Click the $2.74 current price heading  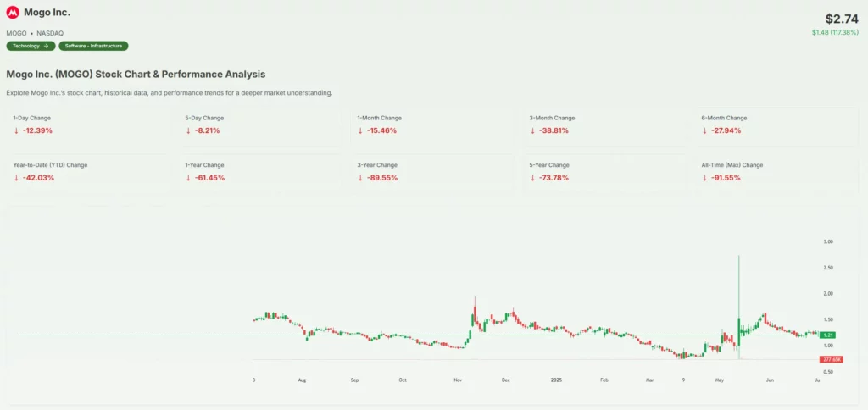(842, 19)
